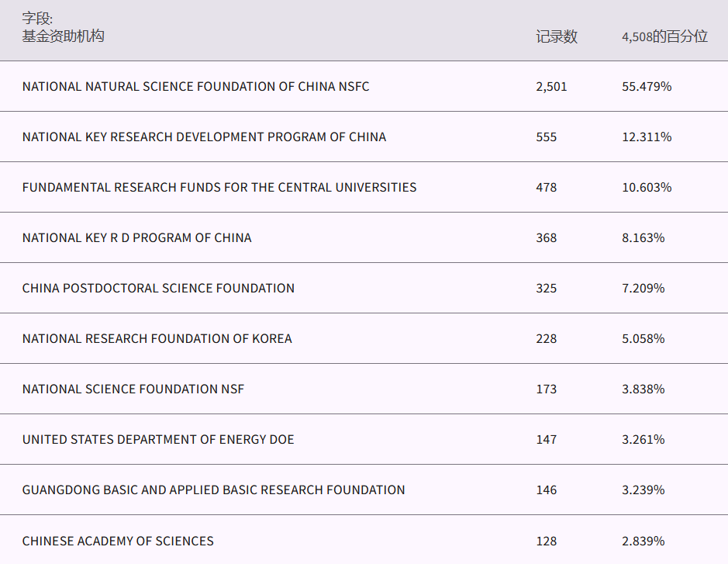This screenshot has height=564, width=728.
Task: Open National Research Foundation of Korea
Action: 157,339
